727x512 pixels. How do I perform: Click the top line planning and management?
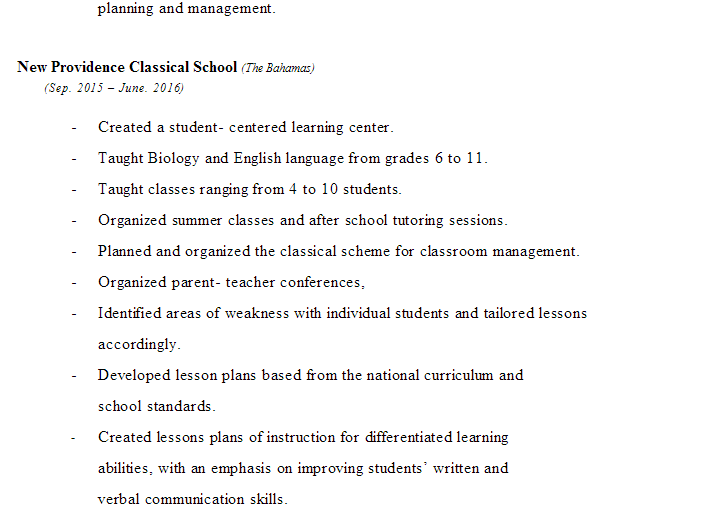(186, 9)
